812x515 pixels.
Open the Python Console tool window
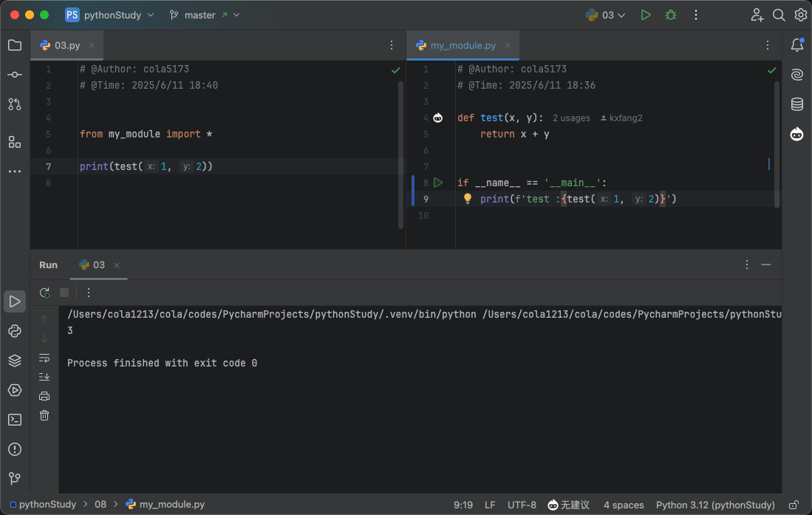pos(15,331)
